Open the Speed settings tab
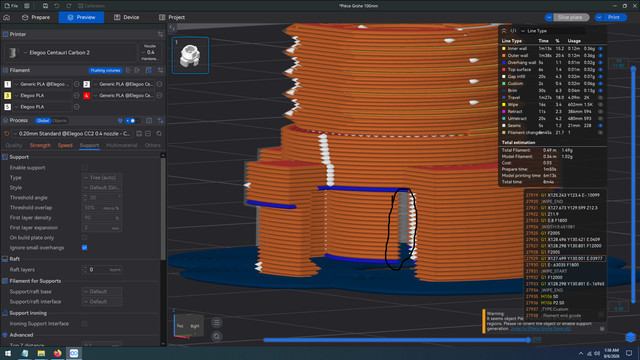640x360 pixels. click(65, 145)
